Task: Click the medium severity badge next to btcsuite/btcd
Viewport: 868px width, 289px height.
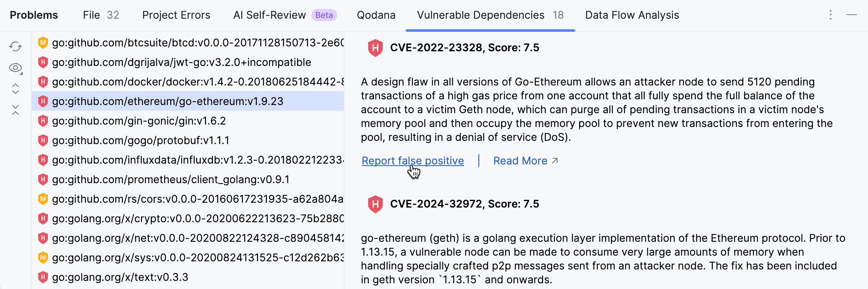Action: 43,42
